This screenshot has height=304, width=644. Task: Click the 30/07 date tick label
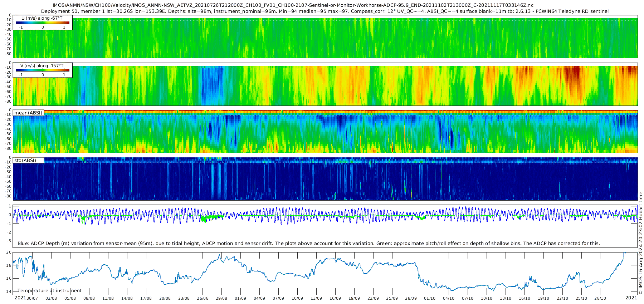[x=32, y=298]
